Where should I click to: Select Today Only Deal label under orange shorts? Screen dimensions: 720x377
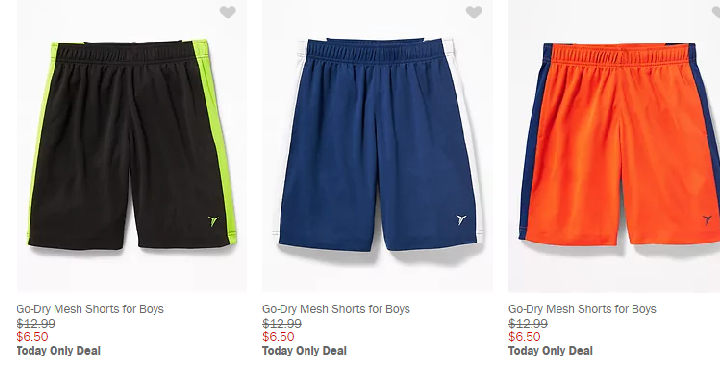[x=550, y=351]
